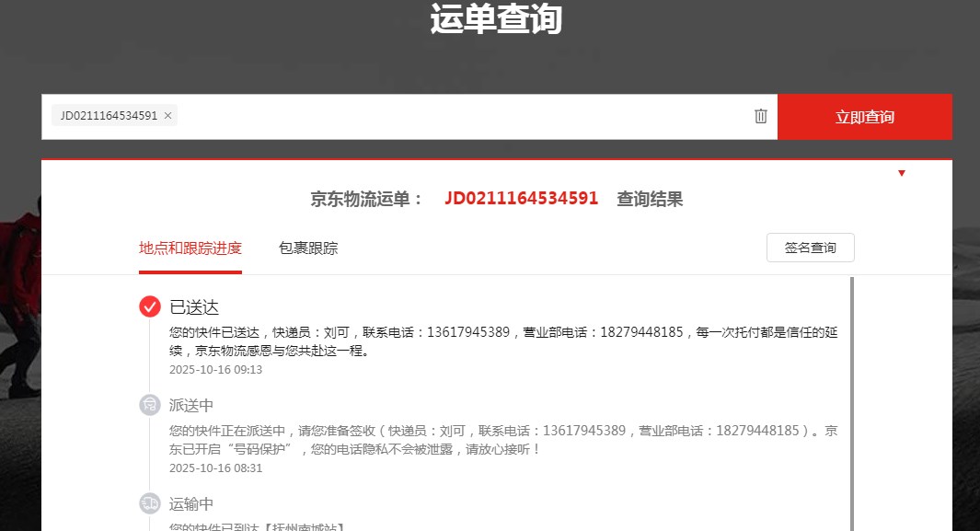Click the red checkmark icon beside 已送达
The image size is (980, 531).
coord(150,306)
